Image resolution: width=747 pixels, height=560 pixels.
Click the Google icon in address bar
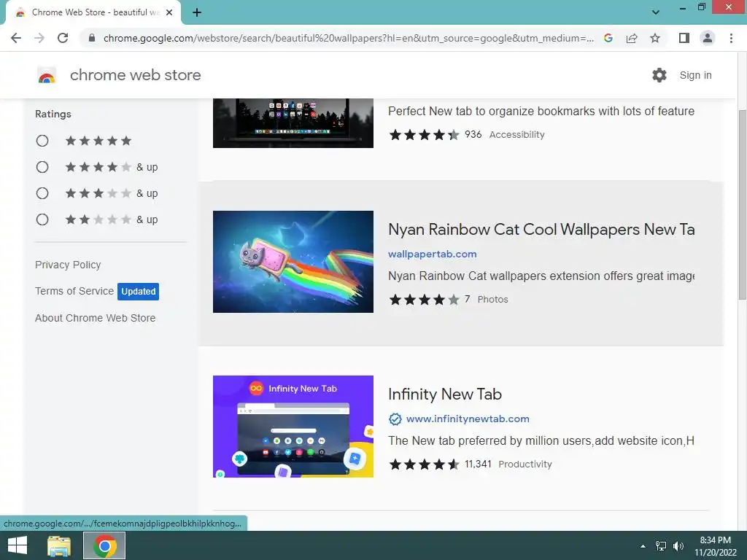[608, 38]
